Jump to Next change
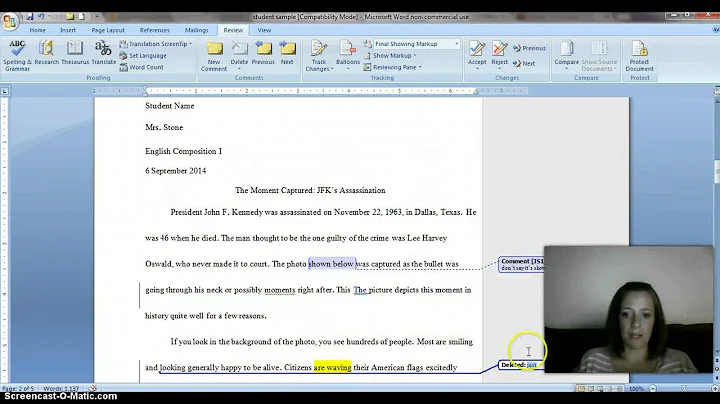 524,63
